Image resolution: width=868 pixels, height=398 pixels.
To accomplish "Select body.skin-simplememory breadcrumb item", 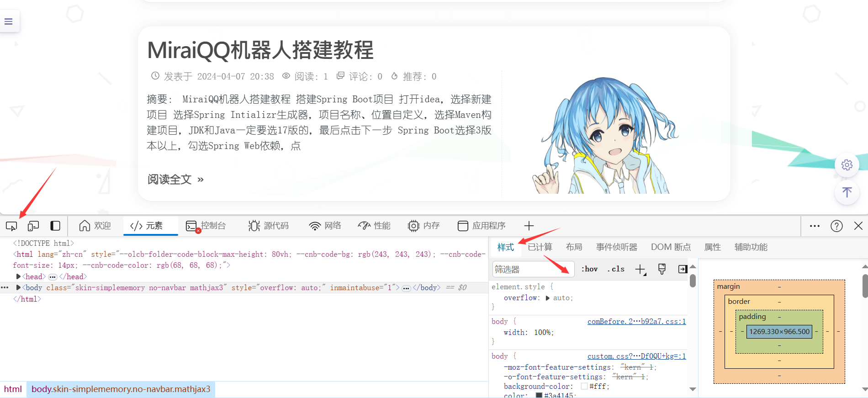I will coord(121,389).
